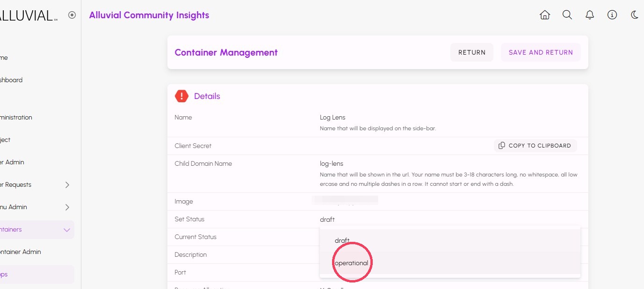Click COPY TO CLIPBOARD button
The image size is (644, 289).
click(x=535, y=146)
